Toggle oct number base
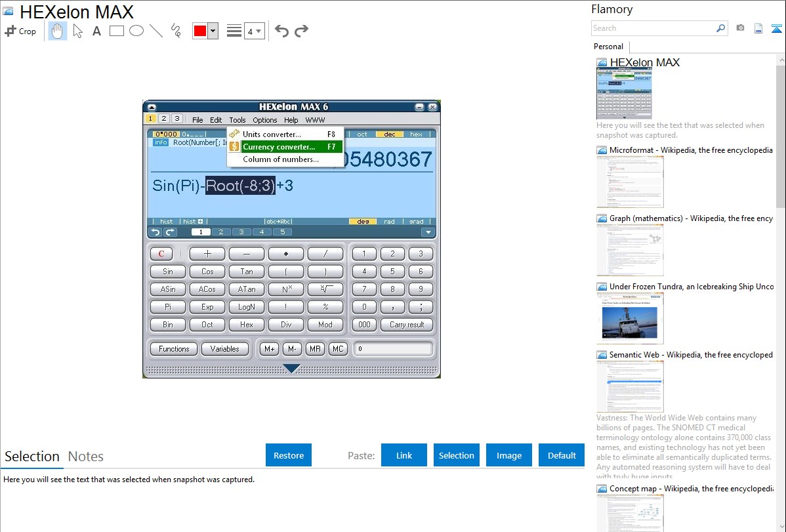The height and width of the screenshot is (532, 786). click(x=362, y=134)
